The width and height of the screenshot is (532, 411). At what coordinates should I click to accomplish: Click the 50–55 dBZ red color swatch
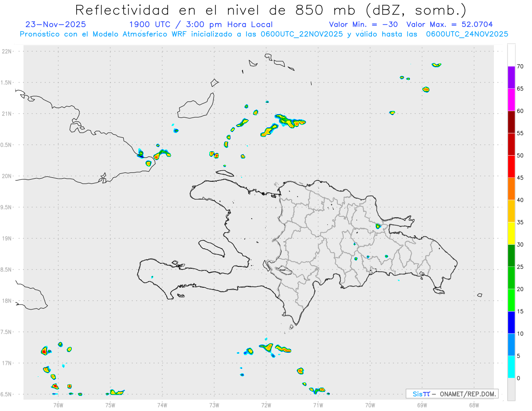(511, 144)
